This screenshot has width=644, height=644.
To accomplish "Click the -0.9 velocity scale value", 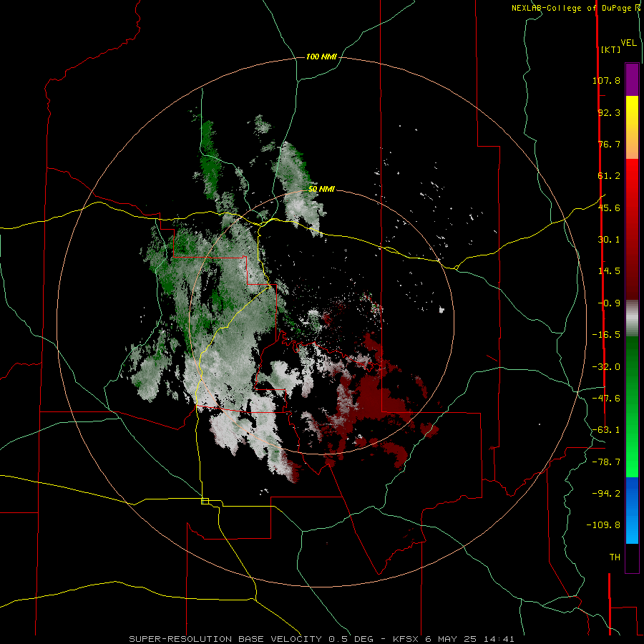I will pyautogui.click(x=609, y=303).
